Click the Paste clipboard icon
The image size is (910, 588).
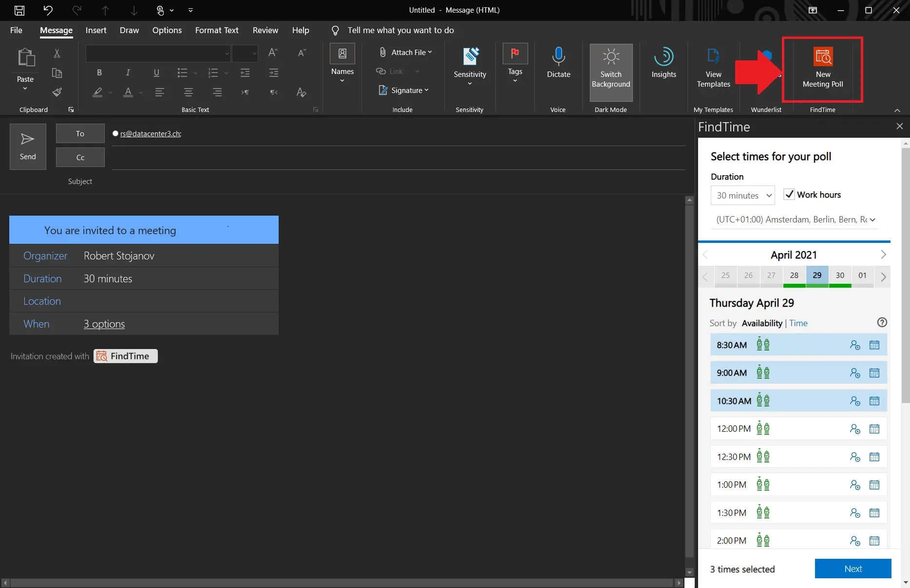pyautogui.click(x=25, y=58)
